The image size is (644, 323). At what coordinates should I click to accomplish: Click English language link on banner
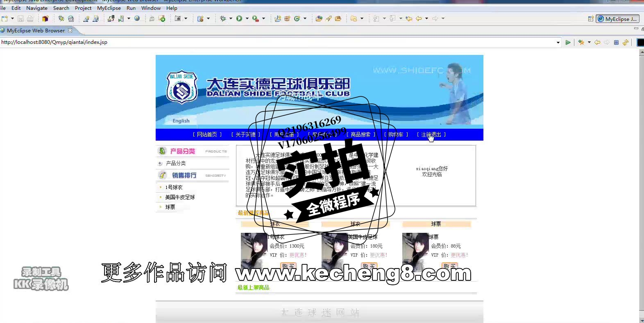pos(181,121)
